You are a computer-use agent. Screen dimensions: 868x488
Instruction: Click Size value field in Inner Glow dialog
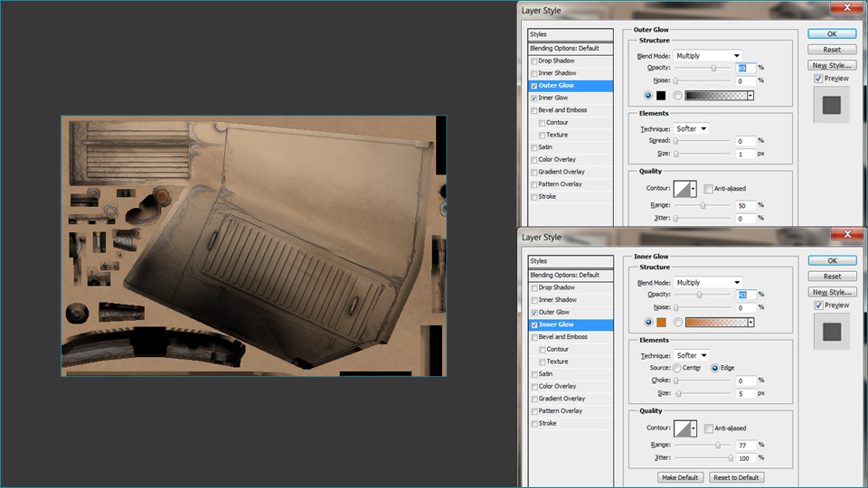(746, 394)
